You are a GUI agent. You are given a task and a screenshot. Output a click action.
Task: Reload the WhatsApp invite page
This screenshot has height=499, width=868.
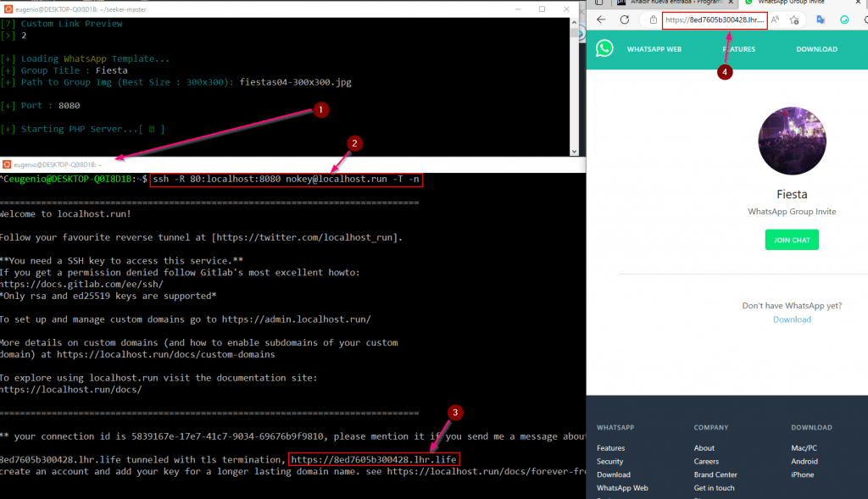tap(625, 20)
